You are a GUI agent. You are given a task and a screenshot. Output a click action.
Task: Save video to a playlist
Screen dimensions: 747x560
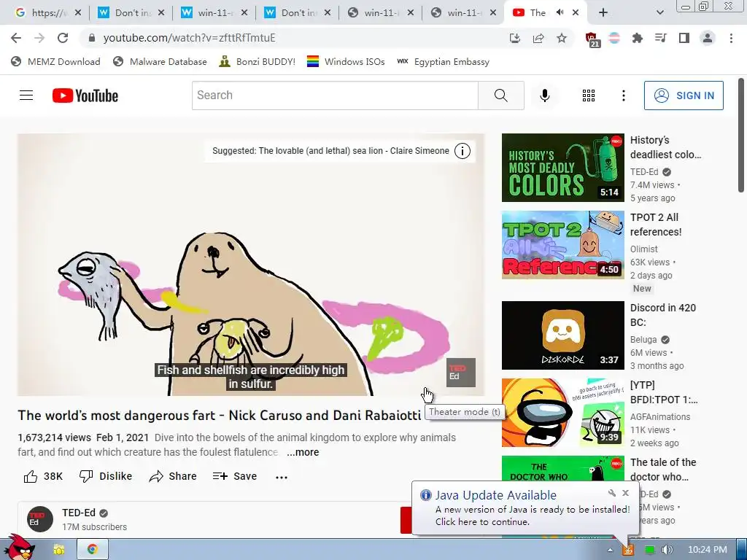point(235,476)
